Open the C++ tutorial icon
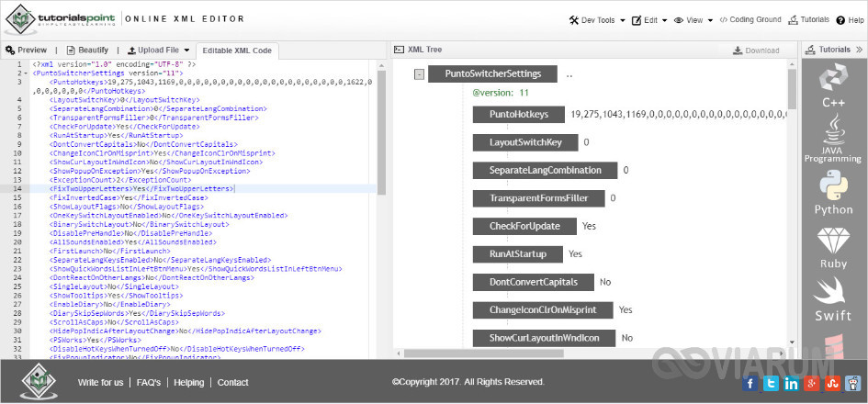The height and width of the screenshot is (404, 868). coord(832,85)
